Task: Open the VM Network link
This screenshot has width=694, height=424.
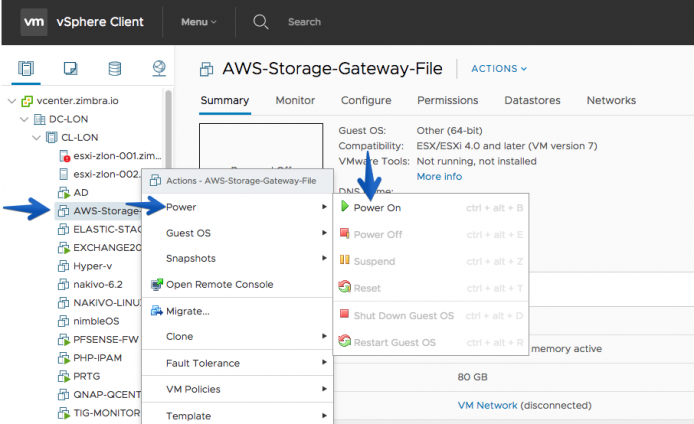Action: 487,405
